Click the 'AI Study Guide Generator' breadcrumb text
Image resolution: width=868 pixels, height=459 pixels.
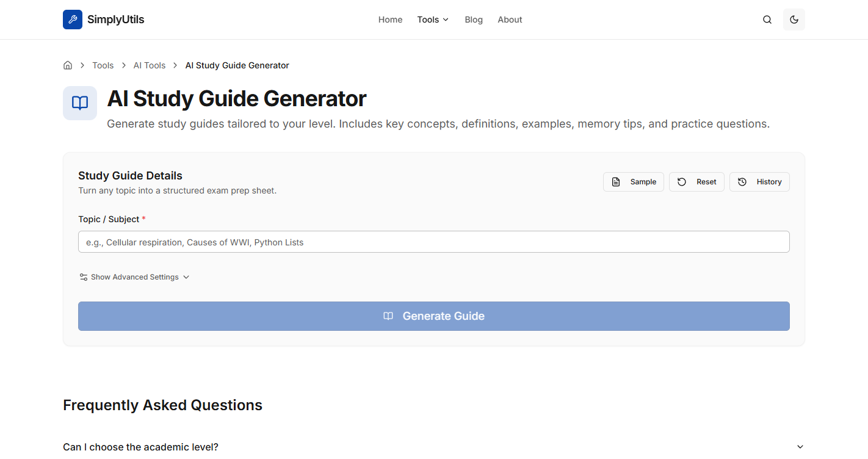pos(237,65)
